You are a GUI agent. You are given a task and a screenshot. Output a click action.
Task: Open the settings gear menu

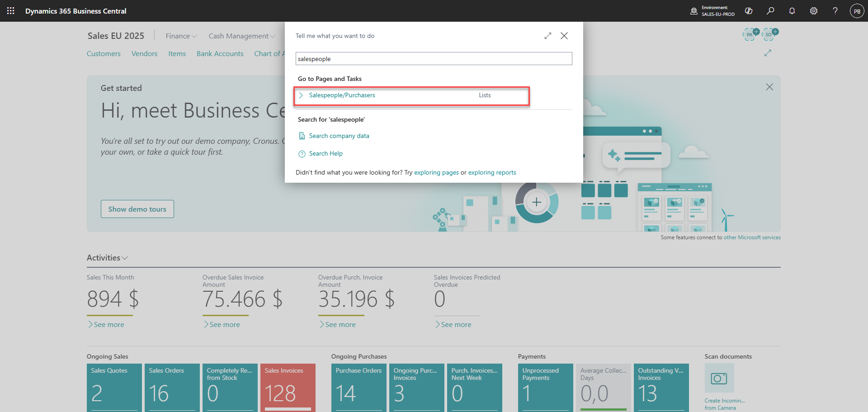[x=814, y=11]
